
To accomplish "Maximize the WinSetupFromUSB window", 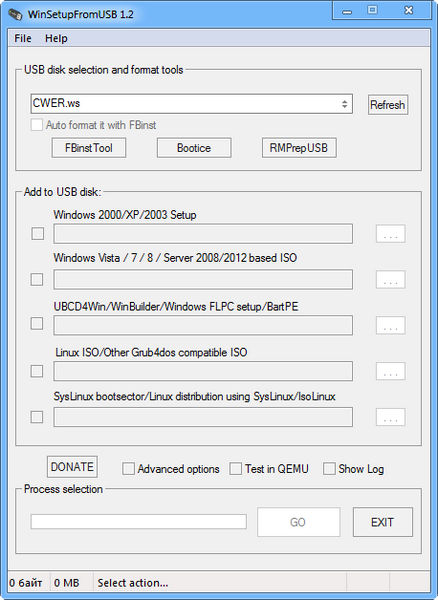I will [372, 10].
